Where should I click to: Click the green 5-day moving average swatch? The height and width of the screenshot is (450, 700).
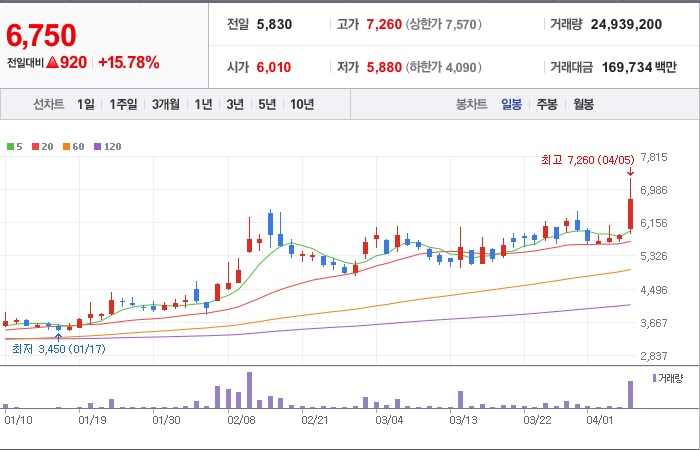point(10,146)
